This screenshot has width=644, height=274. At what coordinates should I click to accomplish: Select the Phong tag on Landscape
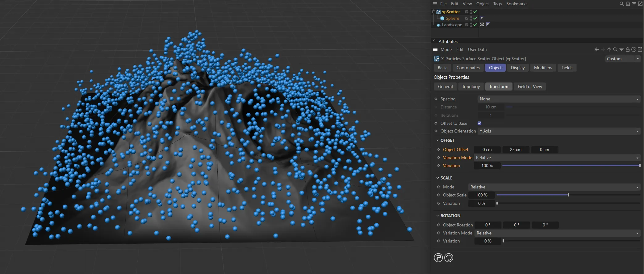pyautogui.click(x=488, y=24)
